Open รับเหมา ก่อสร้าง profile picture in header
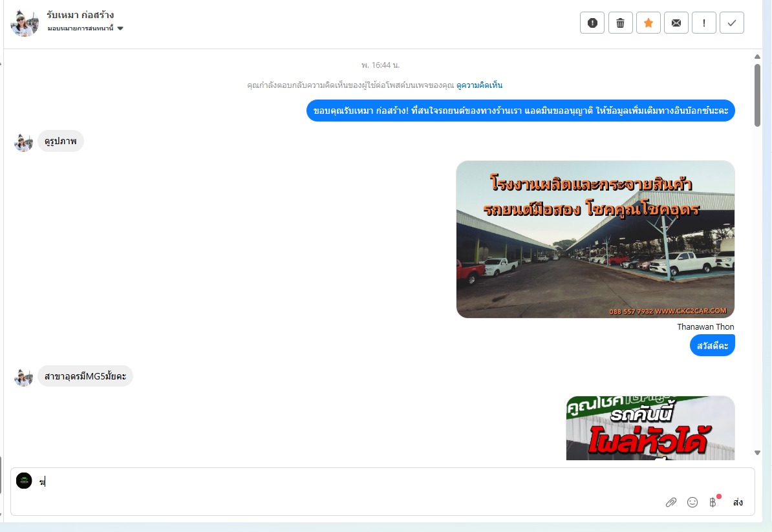 [x=25, y=23]
